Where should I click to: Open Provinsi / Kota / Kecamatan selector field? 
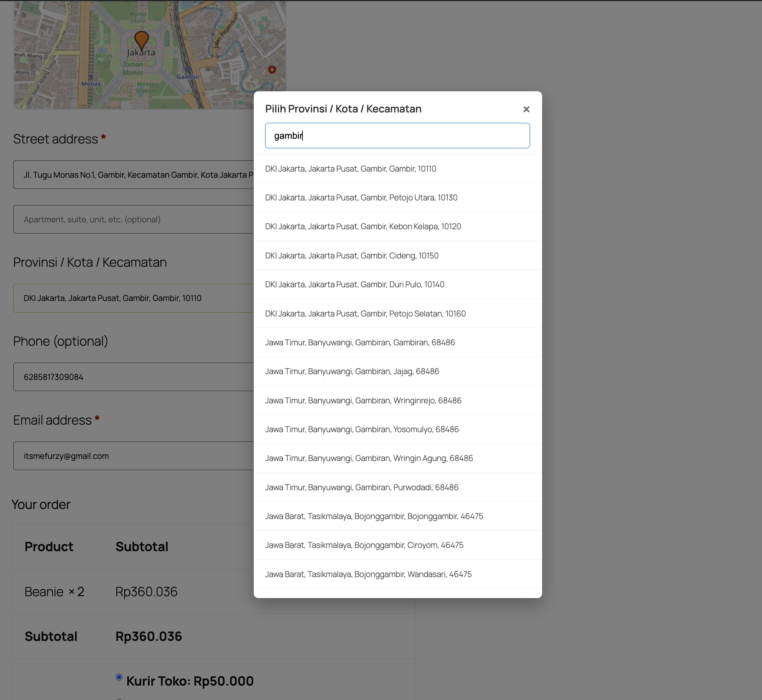tap(133, 298)
